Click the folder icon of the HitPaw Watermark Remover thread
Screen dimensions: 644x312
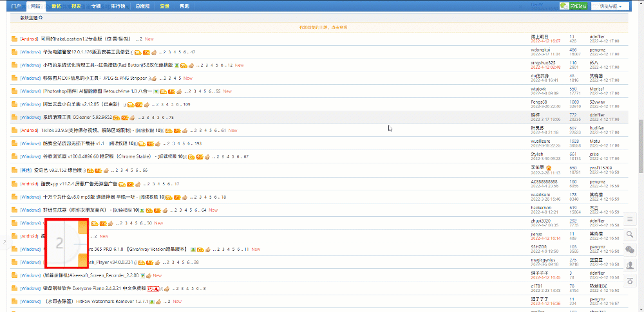pos(14,301)
